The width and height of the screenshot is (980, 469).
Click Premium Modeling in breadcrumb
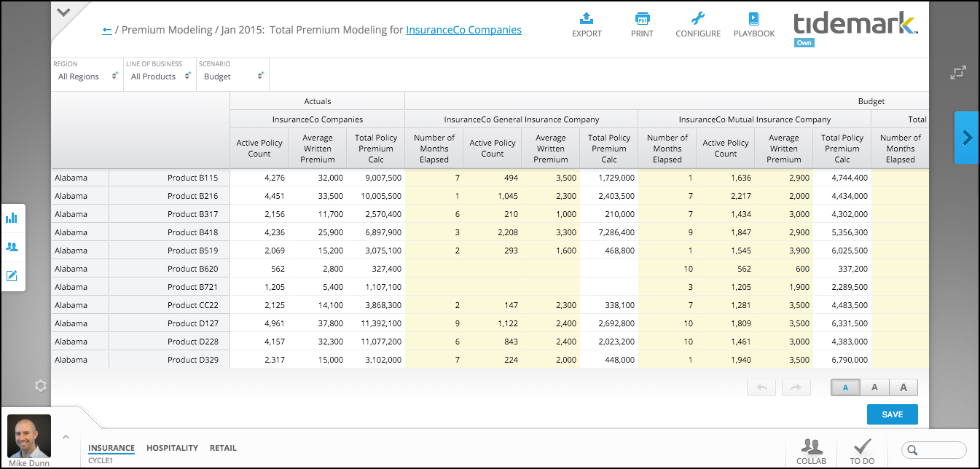(167, 30)
